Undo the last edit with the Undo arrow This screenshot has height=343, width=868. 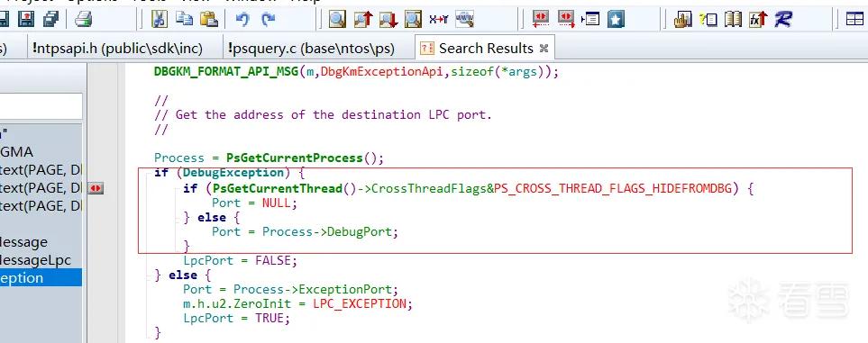click(242, 20)
